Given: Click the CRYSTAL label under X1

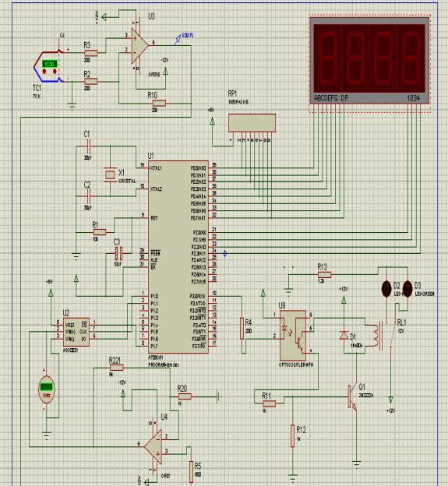Looking at the screenshot, I should (127, 181).
